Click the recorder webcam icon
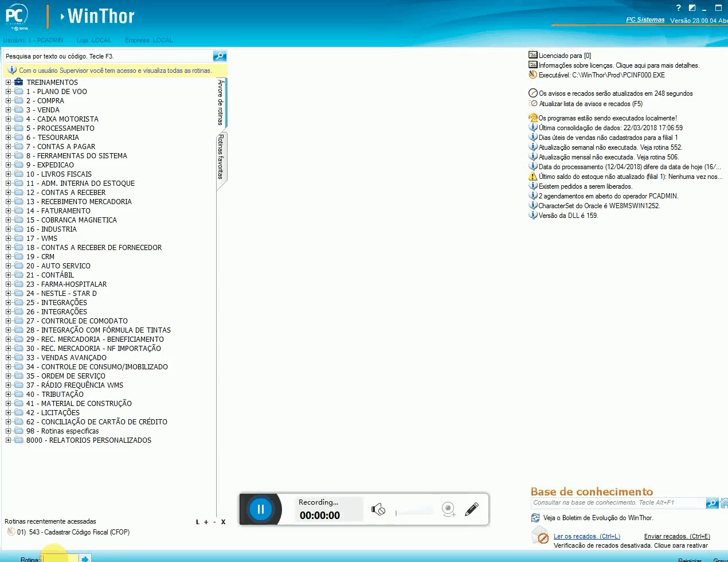Viewport: 728px width, 562px height. 448,509
